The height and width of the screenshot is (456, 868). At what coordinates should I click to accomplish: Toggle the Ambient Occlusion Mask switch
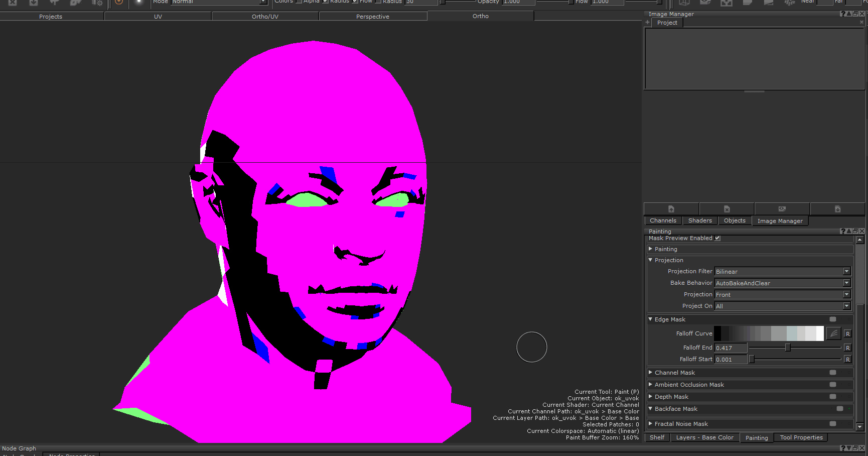click(833, 385)
